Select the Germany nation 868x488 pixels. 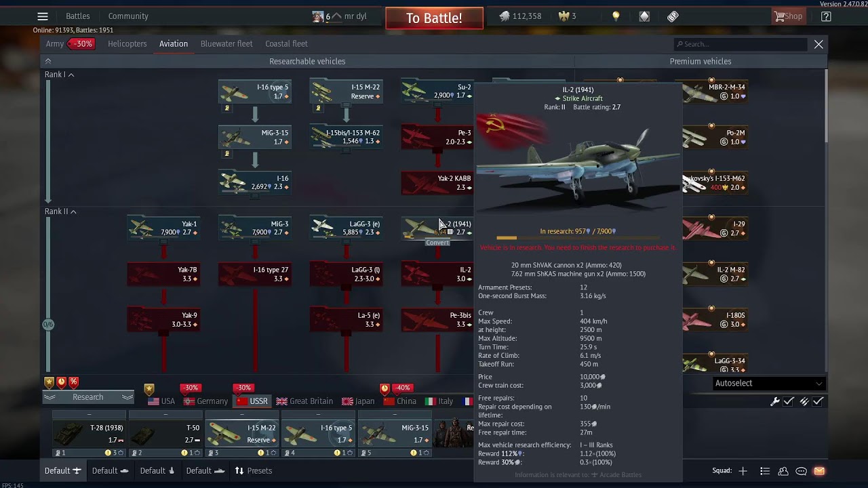click(205, 401)
